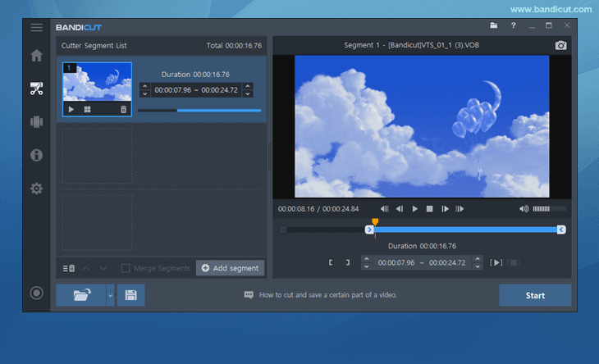Go to Home via house icon
The image size is (599, 364).
click(x=37, y=56)
